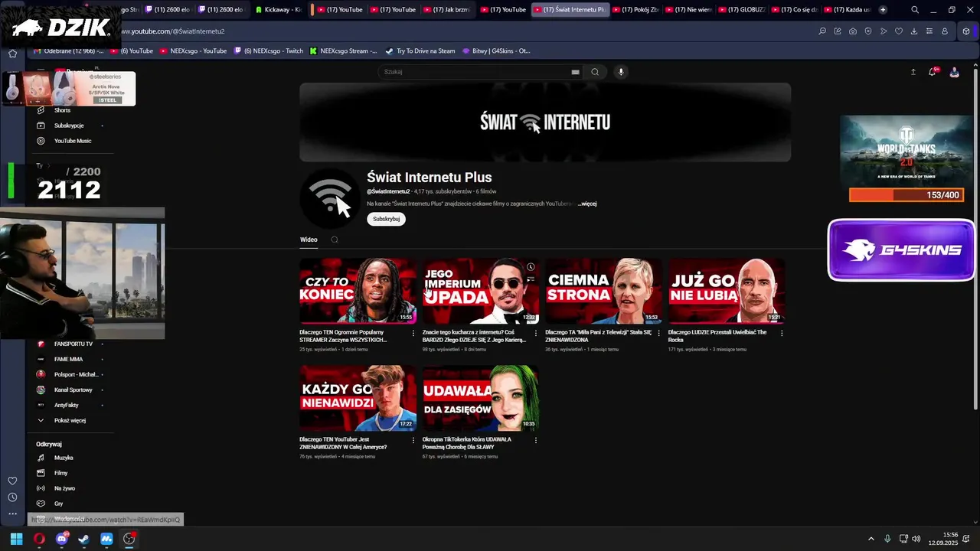Open options menu for Przestali Uwielbiać The Rocka video
This screenshot has height=551, width=980.
click(x=782, y=333)
